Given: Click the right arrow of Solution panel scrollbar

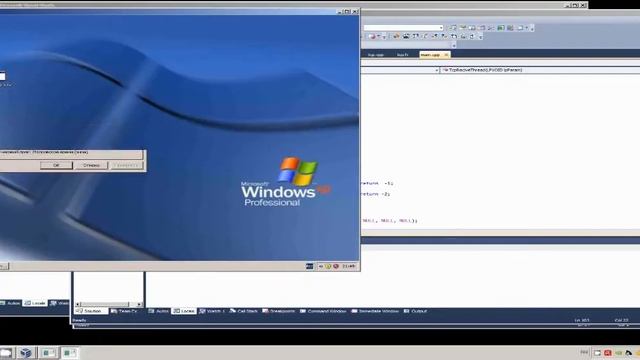Looking at the screenshot, I should [139, 304].
